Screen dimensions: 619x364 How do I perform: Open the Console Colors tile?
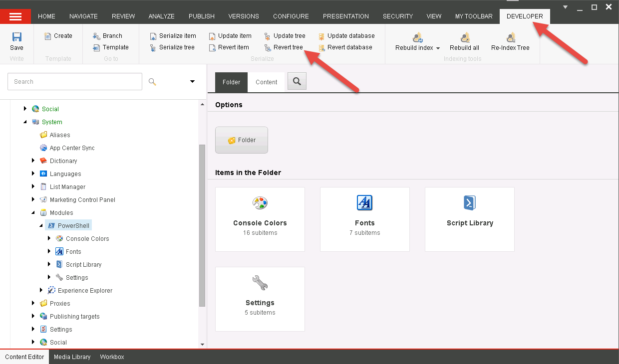[260, 219]
